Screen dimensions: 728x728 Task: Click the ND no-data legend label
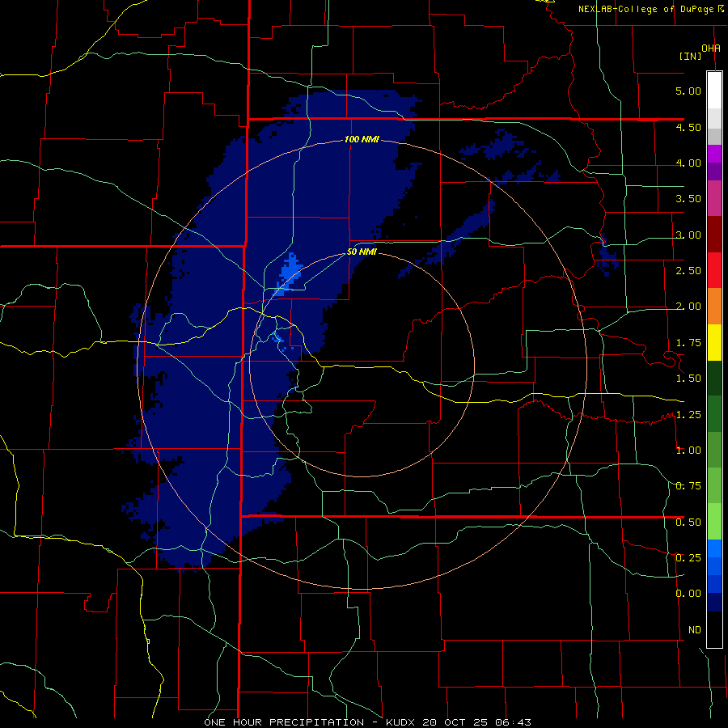[695, 630]
